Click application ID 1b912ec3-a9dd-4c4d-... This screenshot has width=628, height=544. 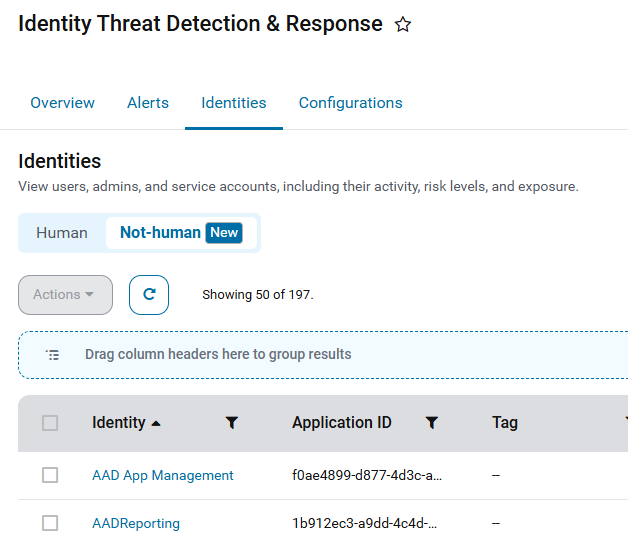tap(364, 524)
